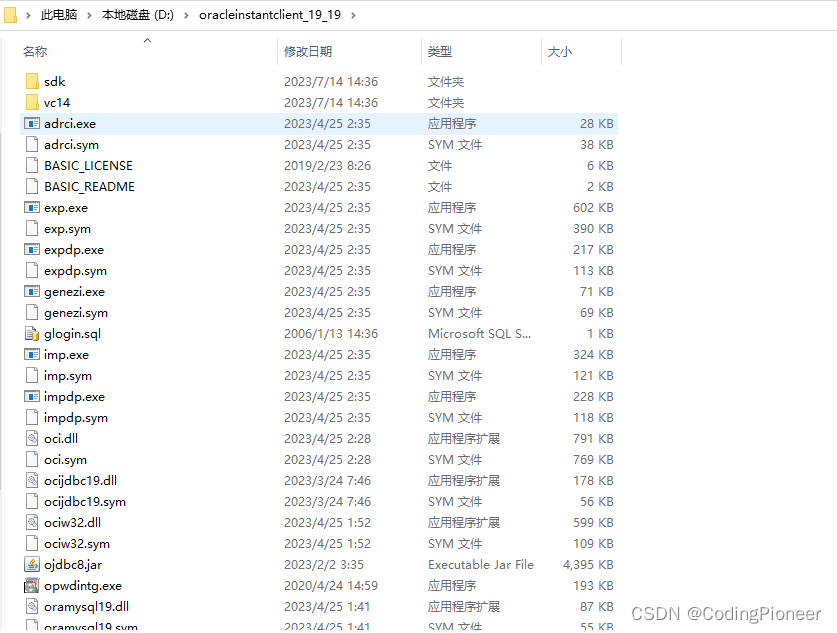Viewport: 837px width, 633px height.
Task: Sort files by 大小 column header
Action: 557,50
